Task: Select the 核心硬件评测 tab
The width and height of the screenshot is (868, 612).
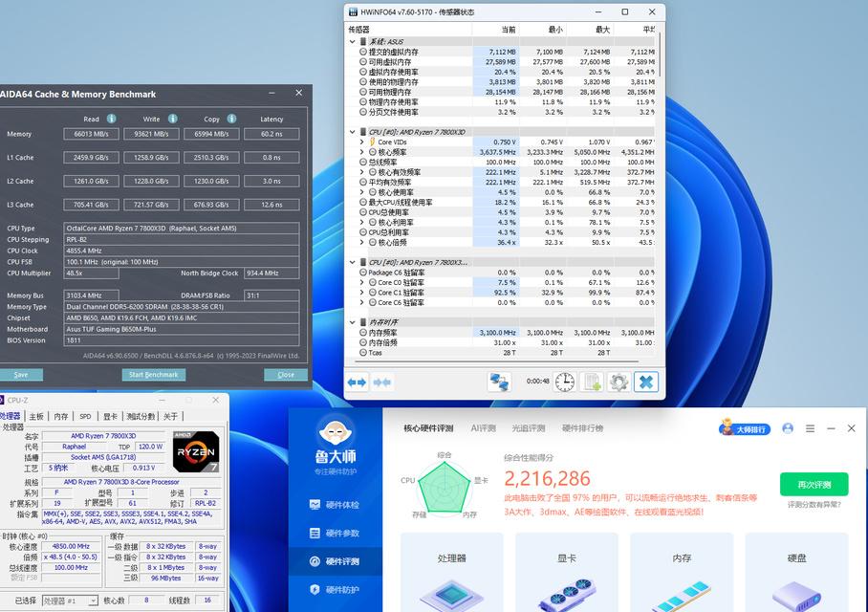Action: 428,428
